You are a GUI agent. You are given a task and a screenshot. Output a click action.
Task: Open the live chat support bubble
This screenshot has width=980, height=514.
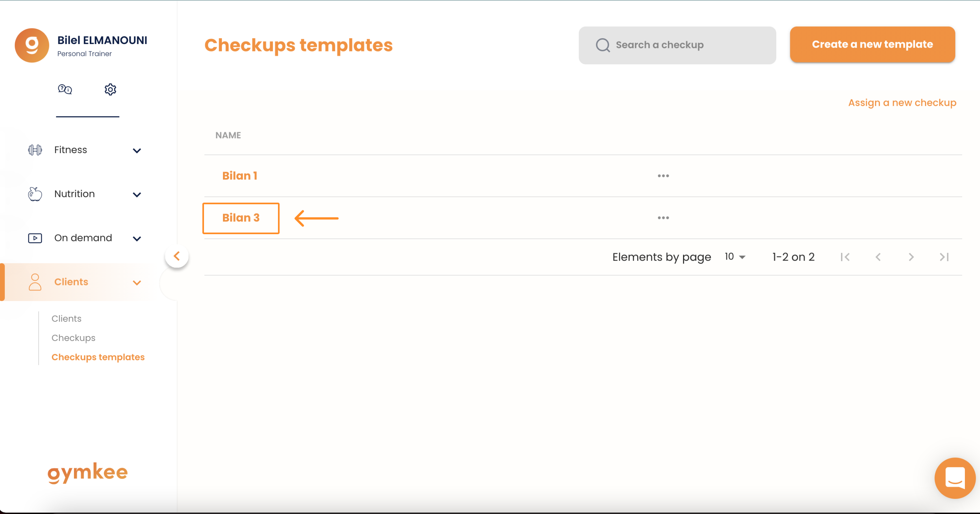coord(955,478)
